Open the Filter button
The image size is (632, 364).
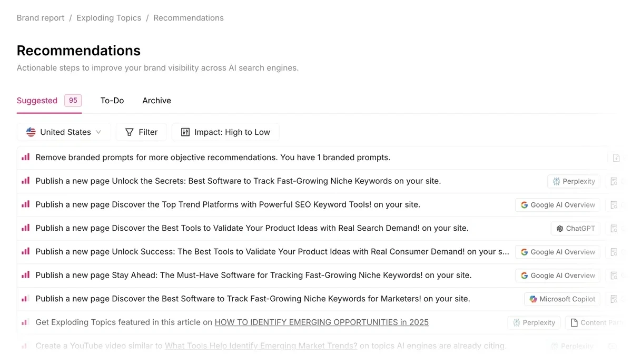[x=141, y=132]
